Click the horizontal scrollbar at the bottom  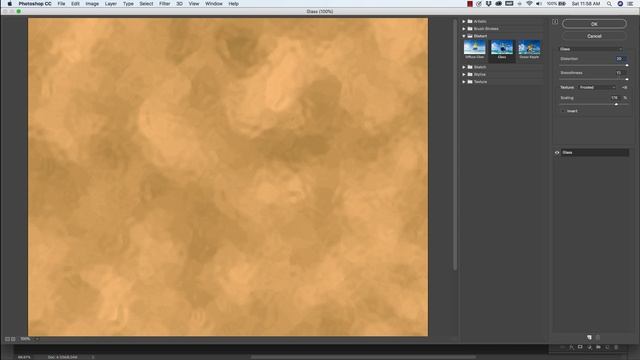click(x=363, y=357)
